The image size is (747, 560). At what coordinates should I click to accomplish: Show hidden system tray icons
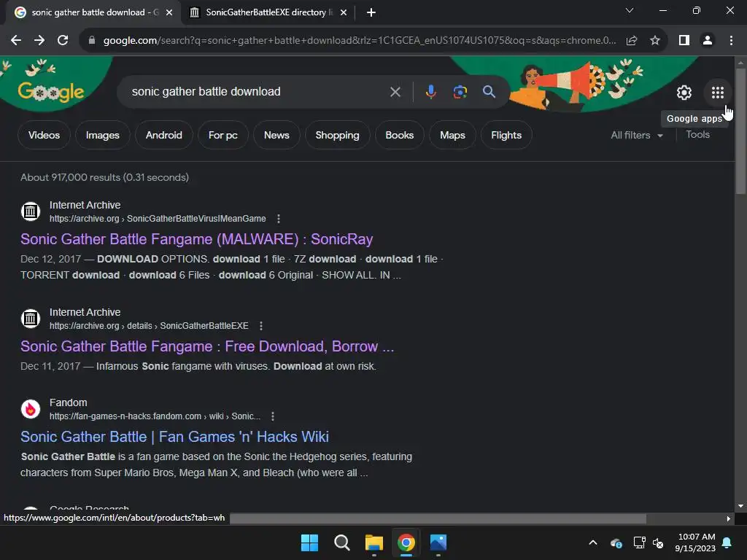coord(592,542)
